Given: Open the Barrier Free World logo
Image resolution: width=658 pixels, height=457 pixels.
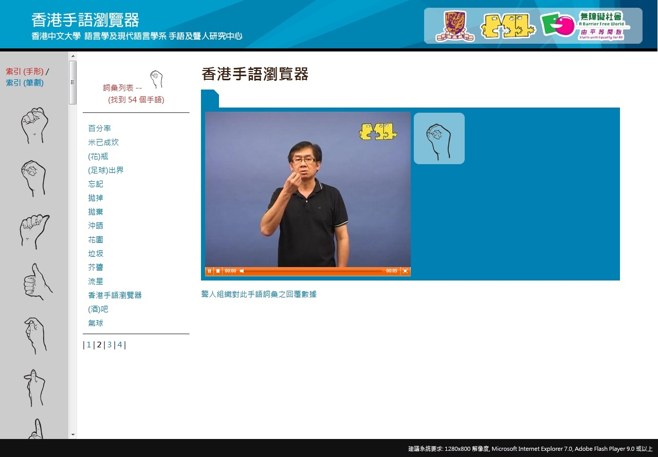Looking at the screenshot, I should click(x=585, y=26).
